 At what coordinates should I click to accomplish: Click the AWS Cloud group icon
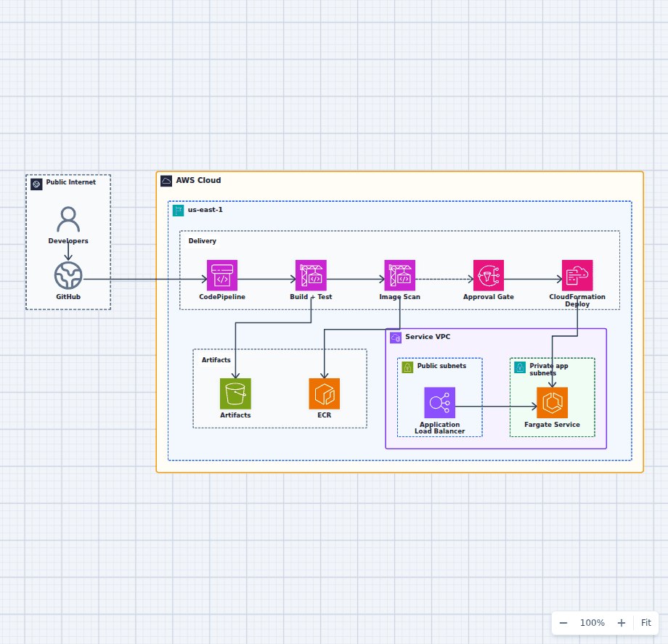[166, 181]
